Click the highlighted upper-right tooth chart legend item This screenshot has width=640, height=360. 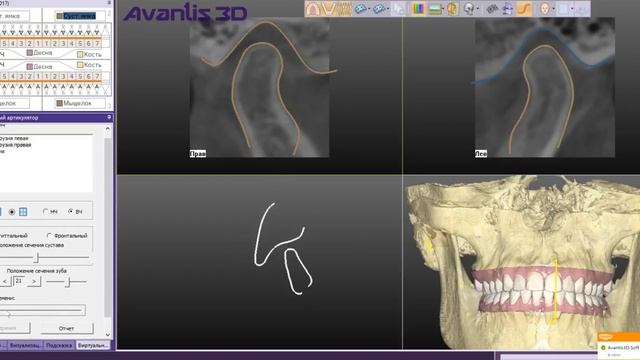(x=80, y=16)
